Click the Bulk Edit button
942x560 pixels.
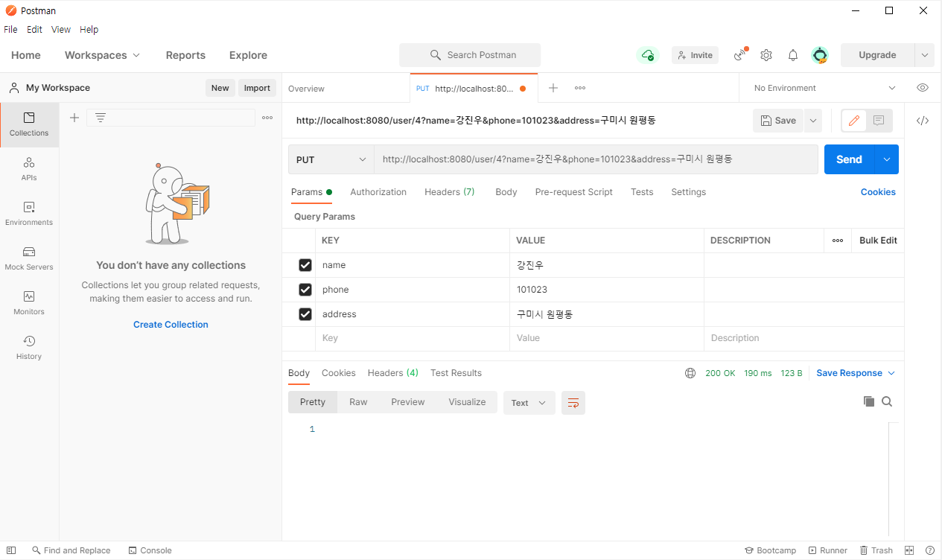(x=878, y=241)
